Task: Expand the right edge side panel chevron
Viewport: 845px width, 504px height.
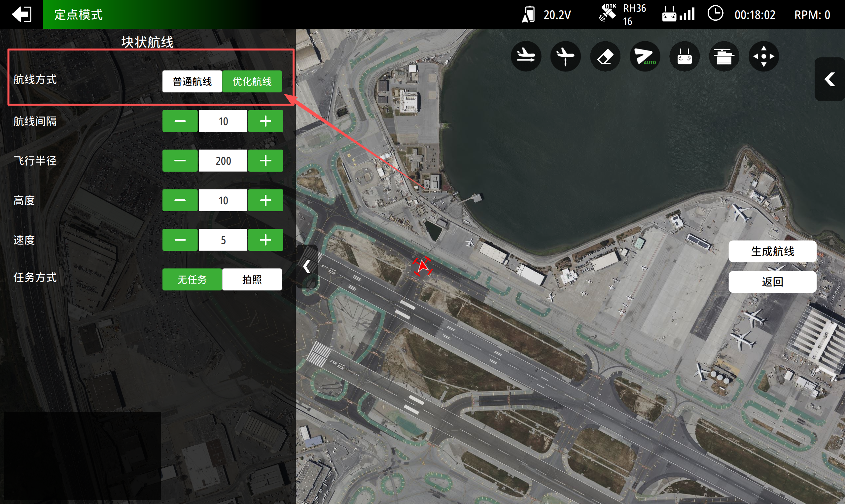Action: (830, 79)
